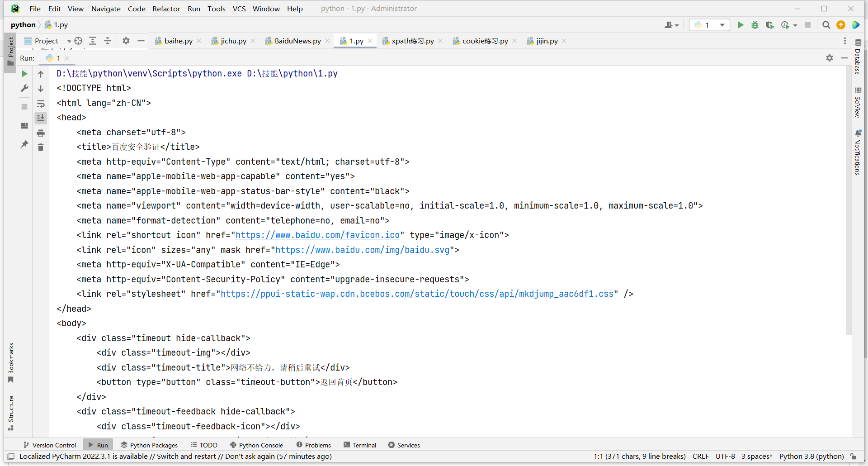Screen dimensions: 868x466
Task: Open Python Console tool window
Action: point(256,445)
